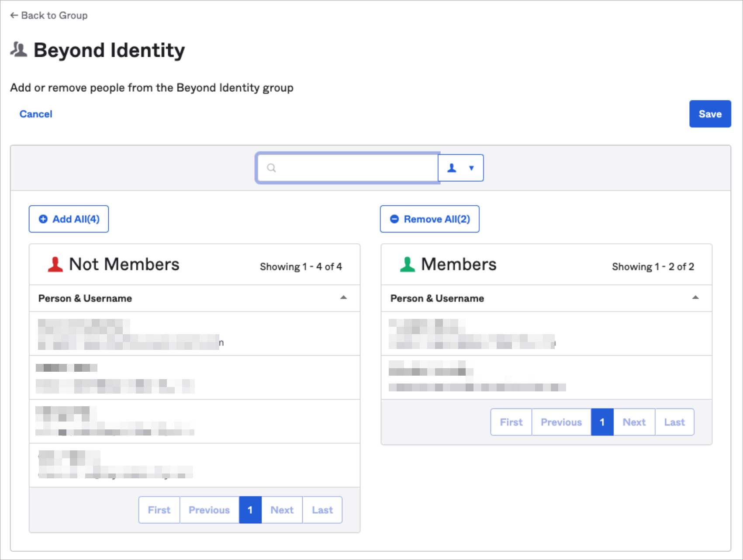Image resolution: width=743 pixels, height=560 pixels.
Task: Add all 4 non-members
Action: pyautogui.click(x=69, y=219)
